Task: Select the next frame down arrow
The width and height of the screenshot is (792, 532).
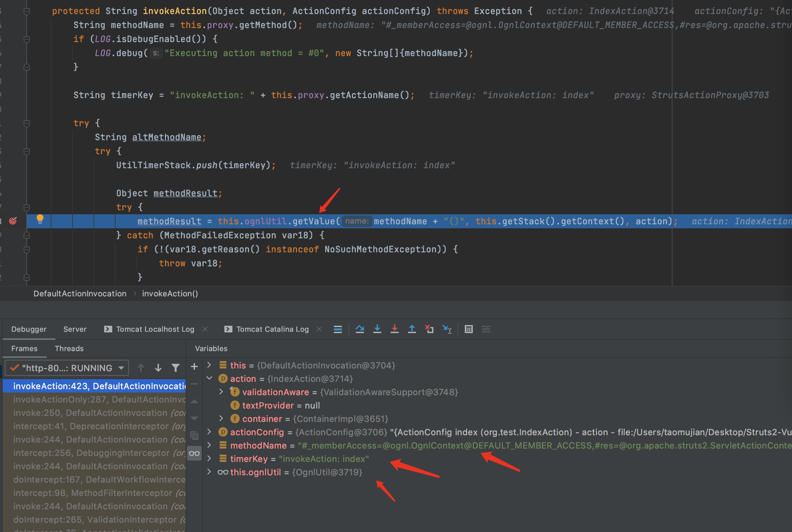Action: (x=158, y=368)
